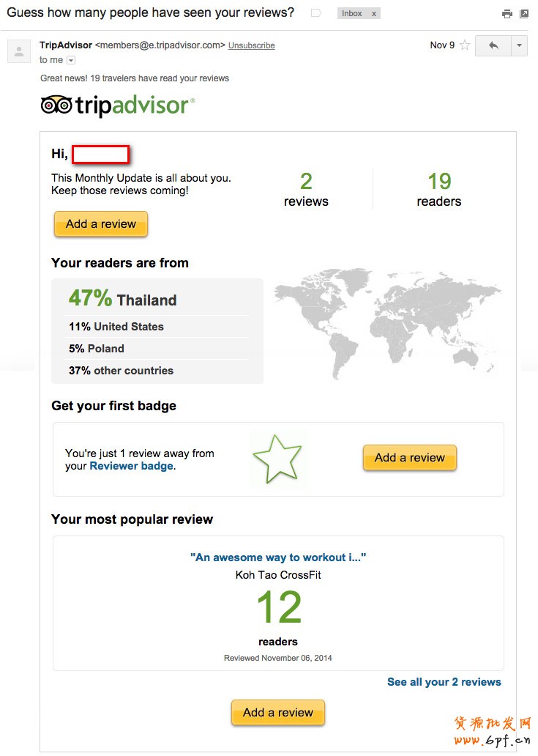Open the "An awesome way to workout" review
538x756 pixels.
point(278,557)
